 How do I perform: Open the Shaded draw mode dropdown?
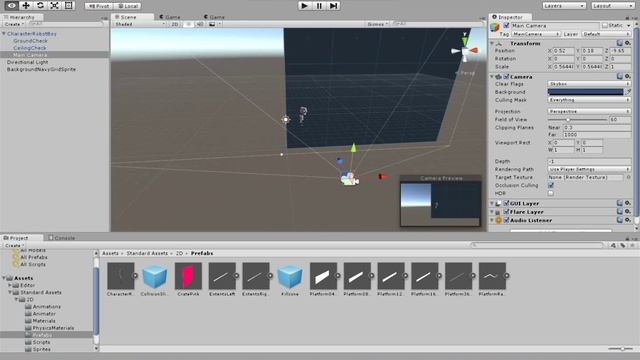point(139,24)
